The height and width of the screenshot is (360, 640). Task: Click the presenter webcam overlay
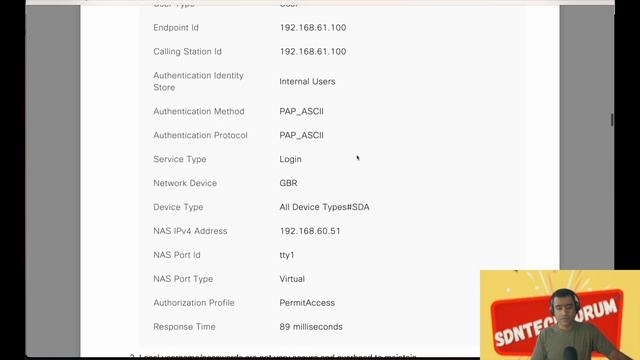tap(560, 315)
